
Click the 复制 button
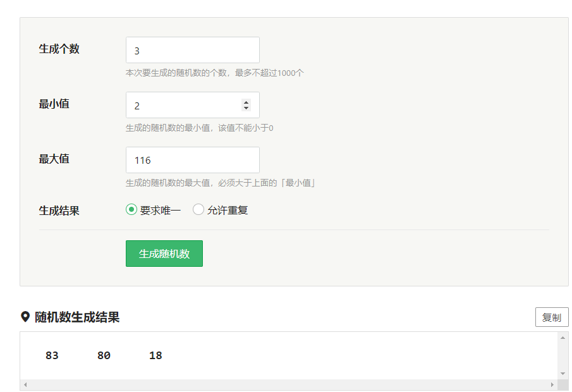[x=552, y=317]
